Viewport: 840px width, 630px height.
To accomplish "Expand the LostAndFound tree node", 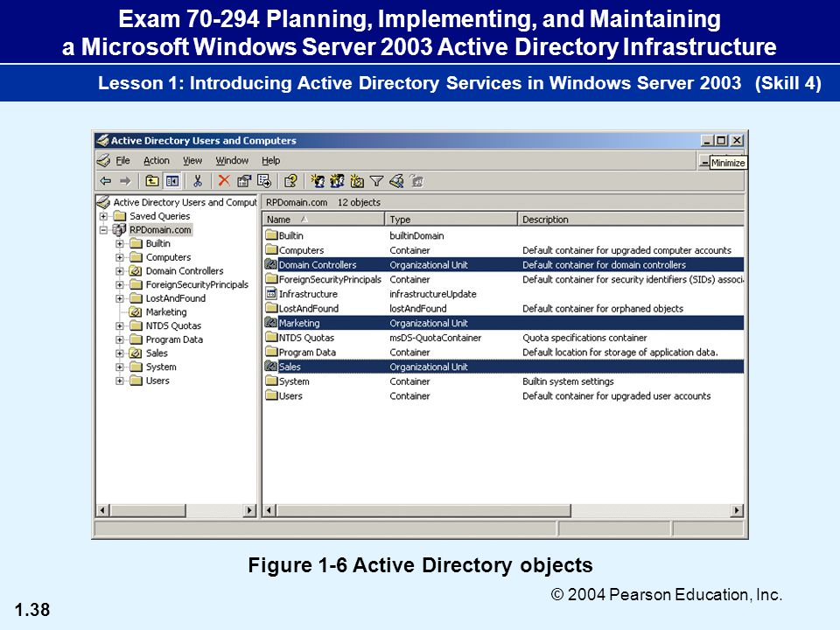I will tap(120, 298).
